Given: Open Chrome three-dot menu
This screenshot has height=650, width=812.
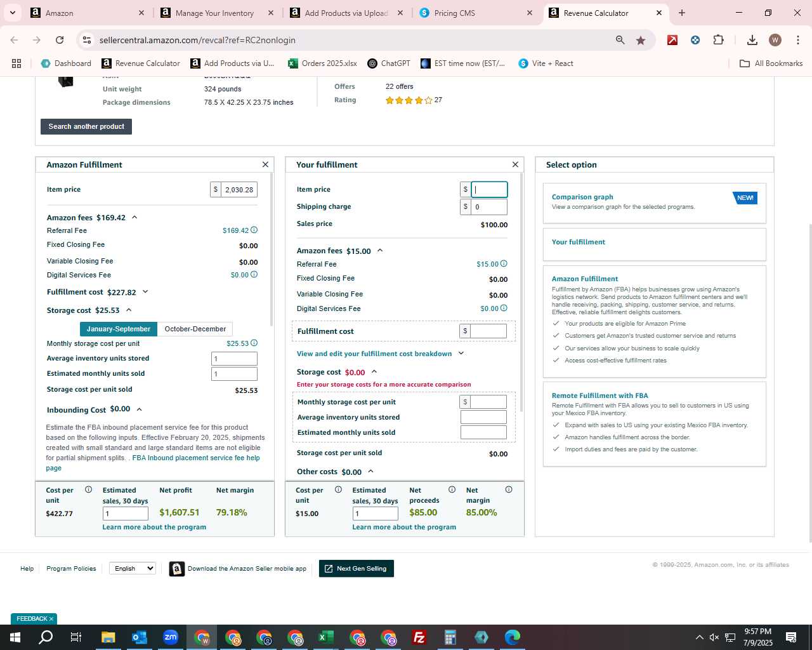Looking at the screenshot, I should point(798,40).
